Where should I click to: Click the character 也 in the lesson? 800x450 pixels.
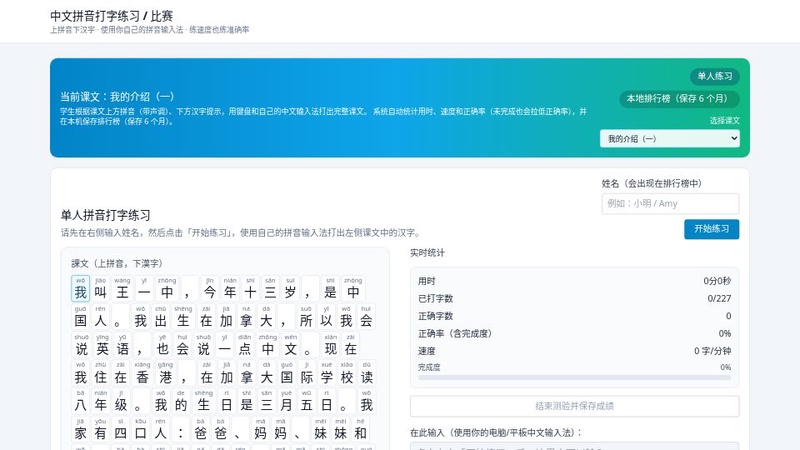pos(162,345)
